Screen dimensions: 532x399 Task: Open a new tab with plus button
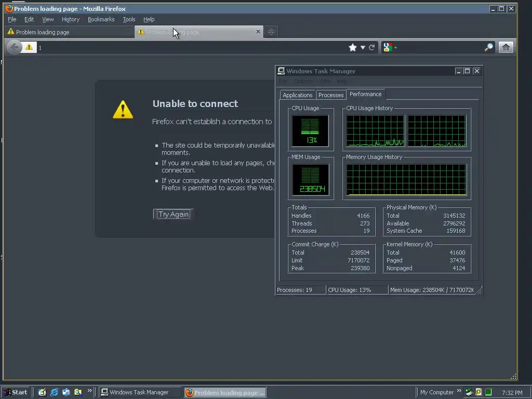click(x=271, y=32)
